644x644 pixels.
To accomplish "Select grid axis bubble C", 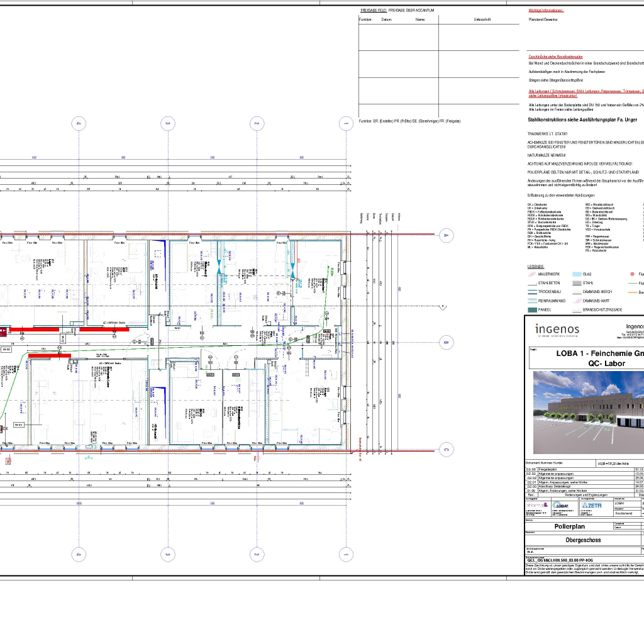I will [x=446, y=450].
